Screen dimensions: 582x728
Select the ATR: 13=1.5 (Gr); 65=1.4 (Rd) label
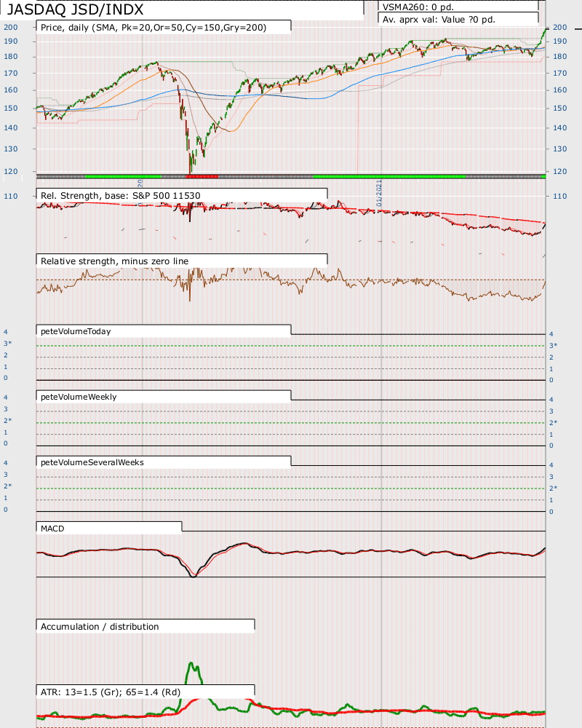(111, 692)
